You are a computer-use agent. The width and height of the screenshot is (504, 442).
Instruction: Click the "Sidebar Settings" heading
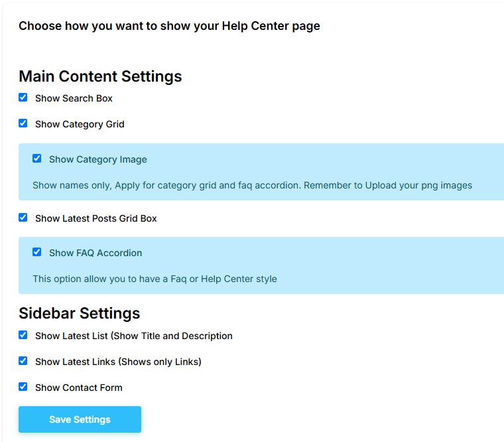point(79,313)
